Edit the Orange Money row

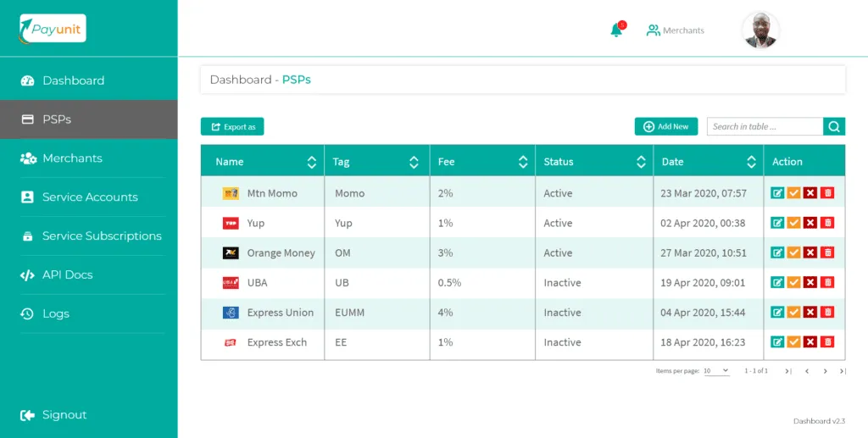click(x=777, y=252)
